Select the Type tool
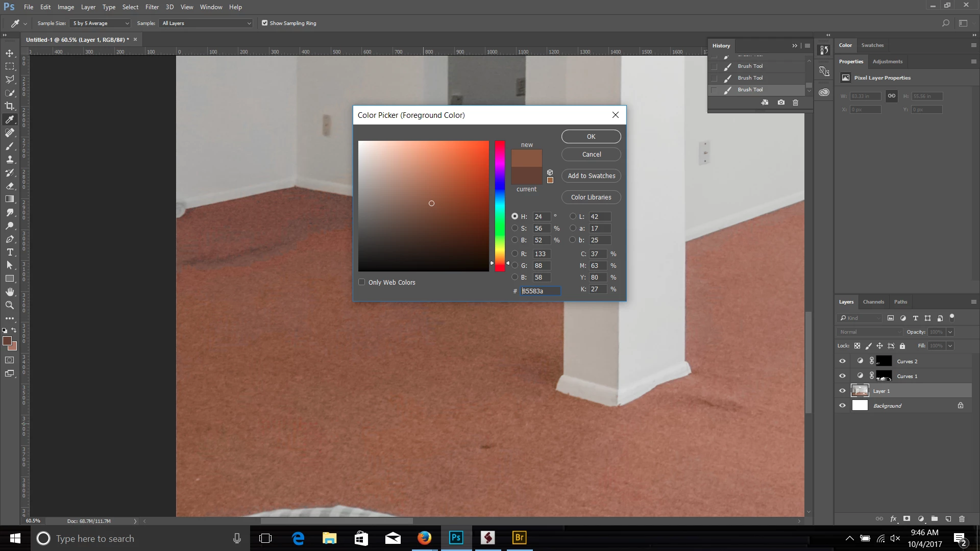Viewport: 980px width, 551px height. pos(10,252)
